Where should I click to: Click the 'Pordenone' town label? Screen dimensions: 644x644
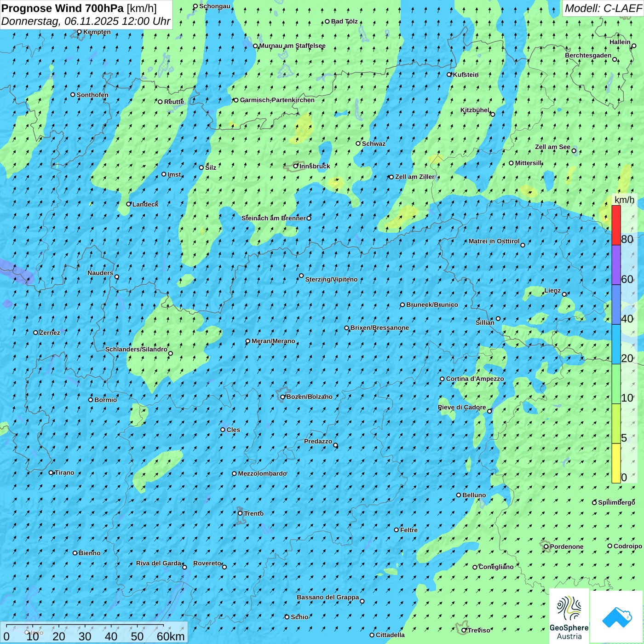[567, 546]
